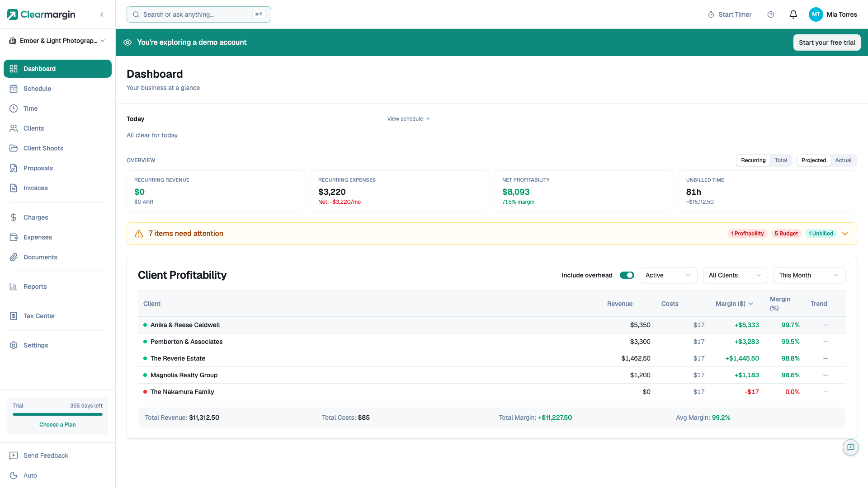Switch overview to Total view

[x=781, y=160]
